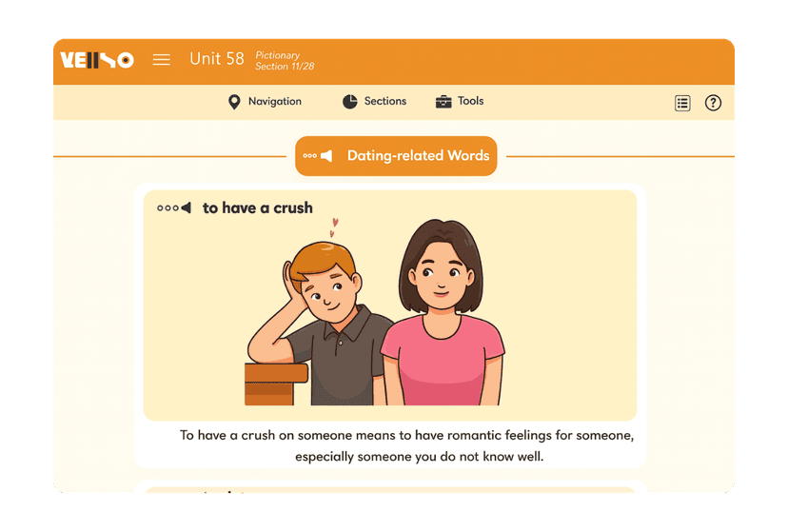
Task: Click the Veliso logo
Action: click(x=97, y=60)
